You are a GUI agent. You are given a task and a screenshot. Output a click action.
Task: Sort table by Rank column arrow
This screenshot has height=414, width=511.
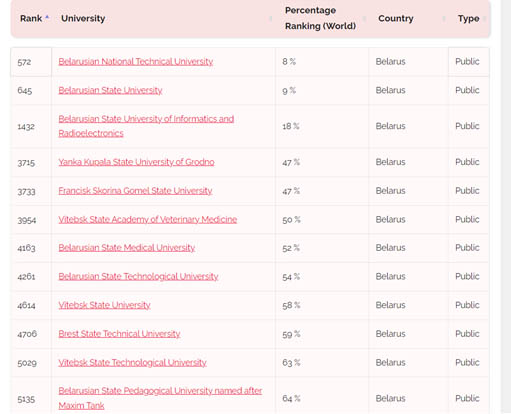pyautogui.click(x=47, y=17)
